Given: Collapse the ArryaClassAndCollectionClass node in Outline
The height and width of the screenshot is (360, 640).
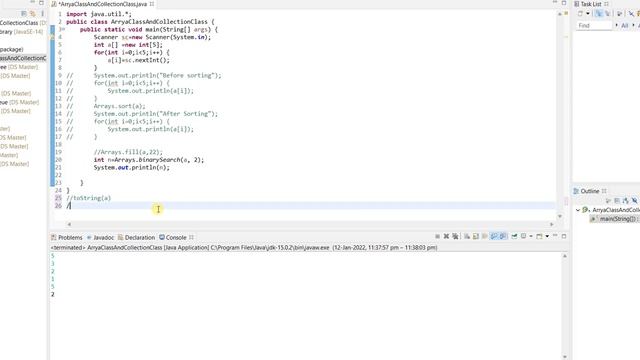Looking at the screenshot, I should click(x=578, y=210).
